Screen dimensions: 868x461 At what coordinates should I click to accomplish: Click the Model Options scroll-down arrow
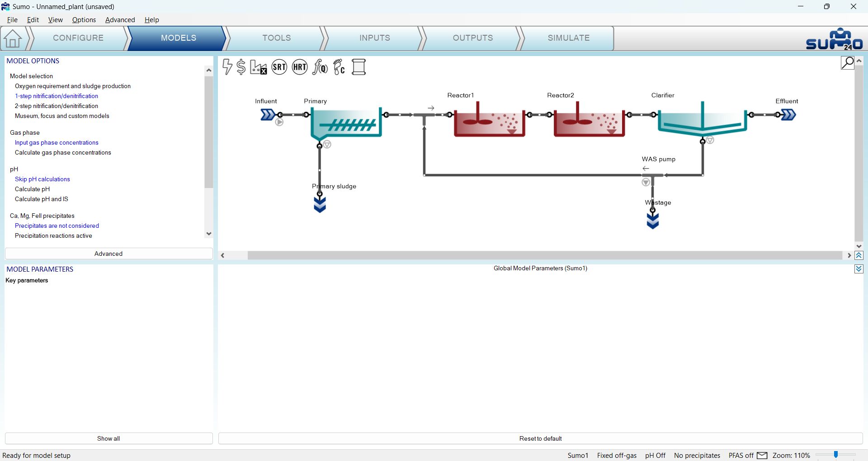(x=208, y=234)
